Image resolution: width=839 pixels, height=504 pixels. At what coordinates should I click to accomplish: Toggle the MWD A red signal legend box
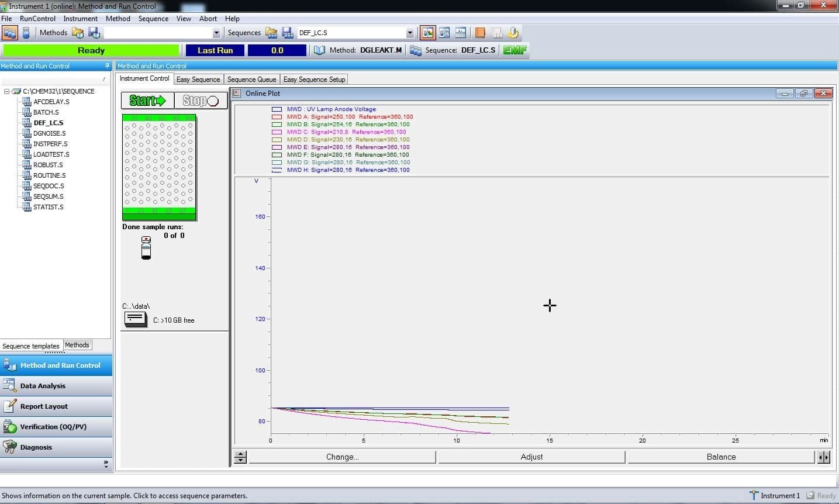click(277, 117)
